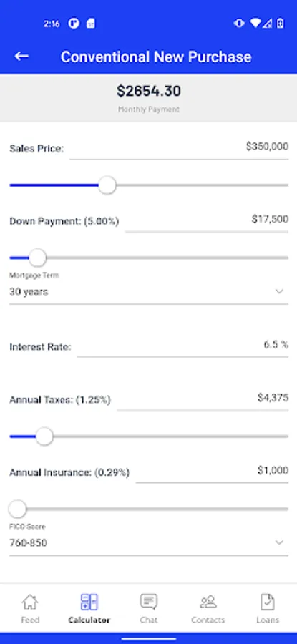
Task: Expand the FICO Score chevron
Action: (279, 542)
